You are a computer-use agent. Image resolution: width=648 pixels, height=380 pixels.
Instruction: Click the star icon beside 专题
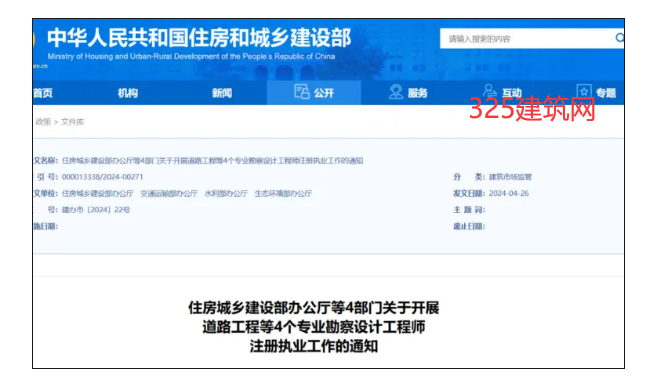584,91
